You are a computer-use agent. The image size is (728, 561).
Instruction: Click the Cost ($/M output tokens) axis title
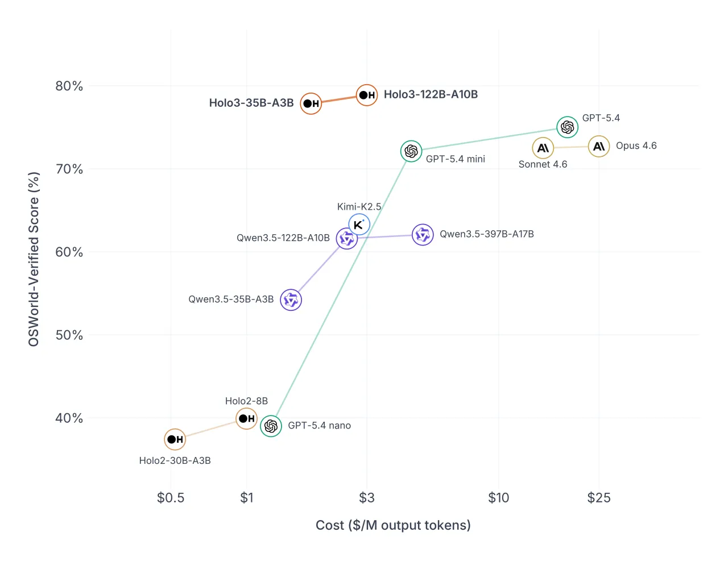point(393,525)
